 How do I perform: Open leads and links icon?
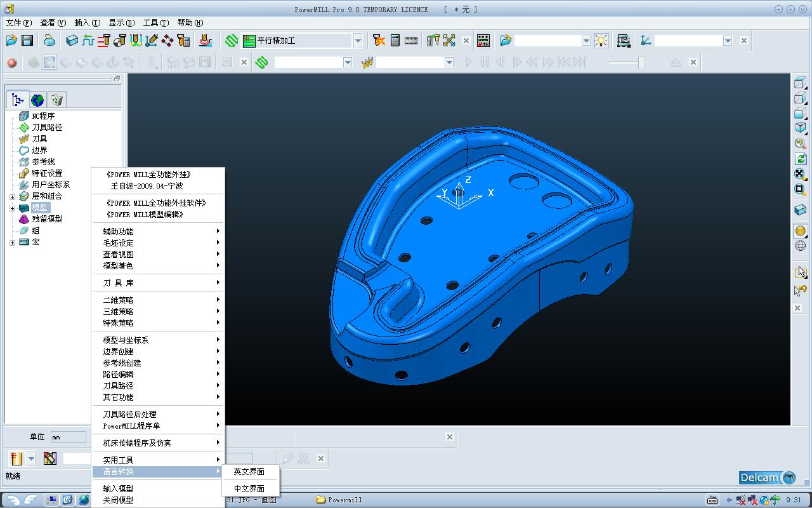click(136, 41)
